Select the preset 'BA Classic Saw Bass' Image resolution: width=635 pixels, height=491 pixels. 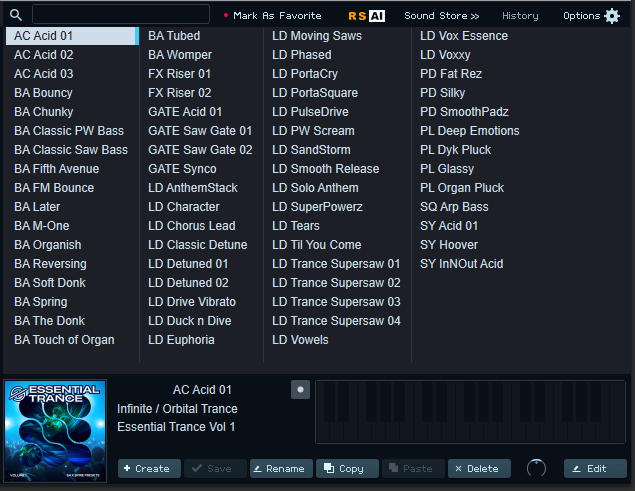71,150
